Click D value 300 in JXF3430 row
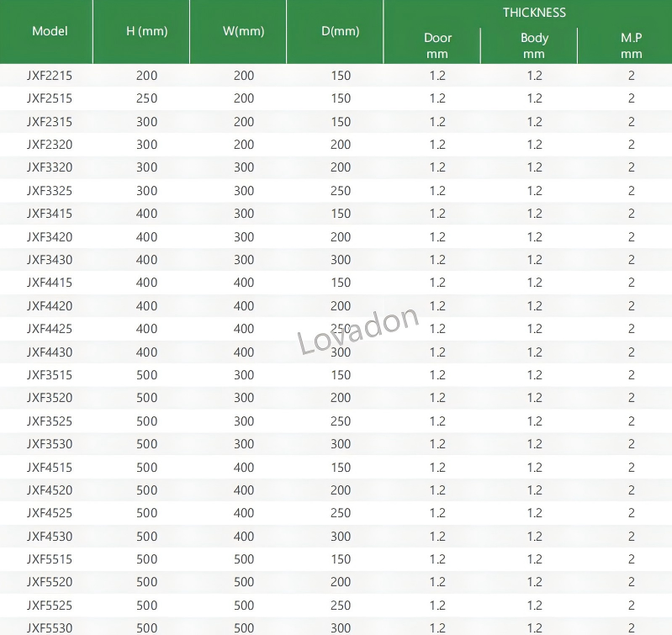This screenshot has width=672, height=635. click(x=341, y=260)
